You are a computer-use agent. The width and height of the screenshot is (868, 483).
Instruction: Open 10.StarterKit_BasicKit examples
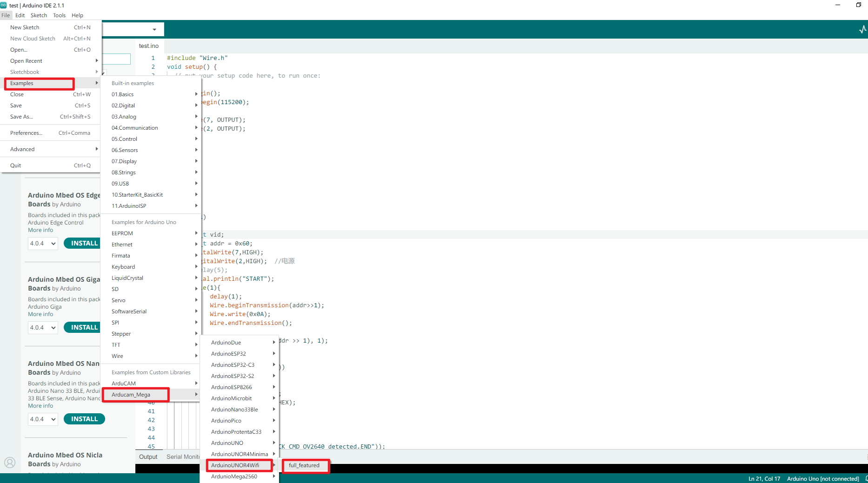(x=151, y=195)
